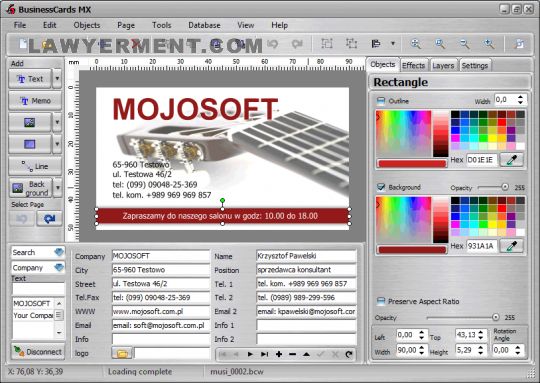Add a Text object
Screen dimensions: 540x383
click(30, 79)
